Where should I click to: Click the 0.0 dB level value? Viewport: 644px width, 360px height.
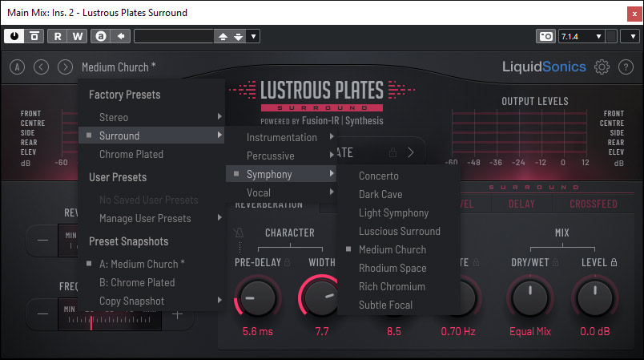click(594, 331)
